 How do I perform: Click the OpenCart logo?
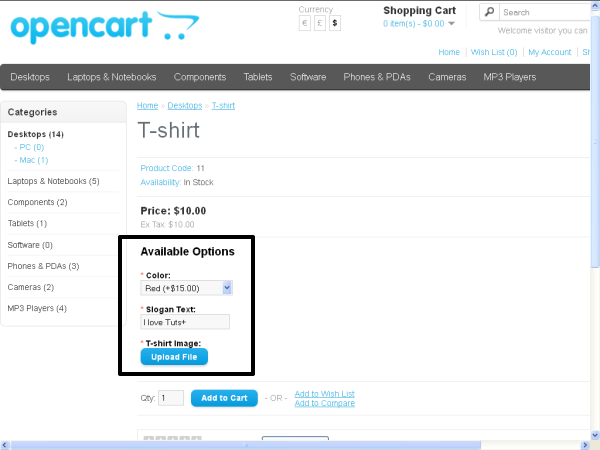click(x=98, y=27)
